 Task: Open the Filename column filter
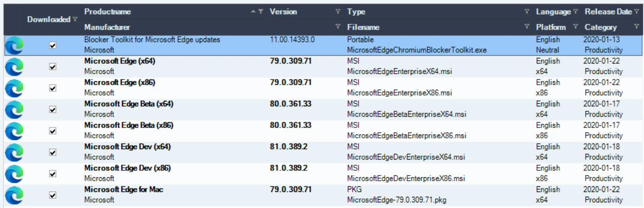[527, 27]
